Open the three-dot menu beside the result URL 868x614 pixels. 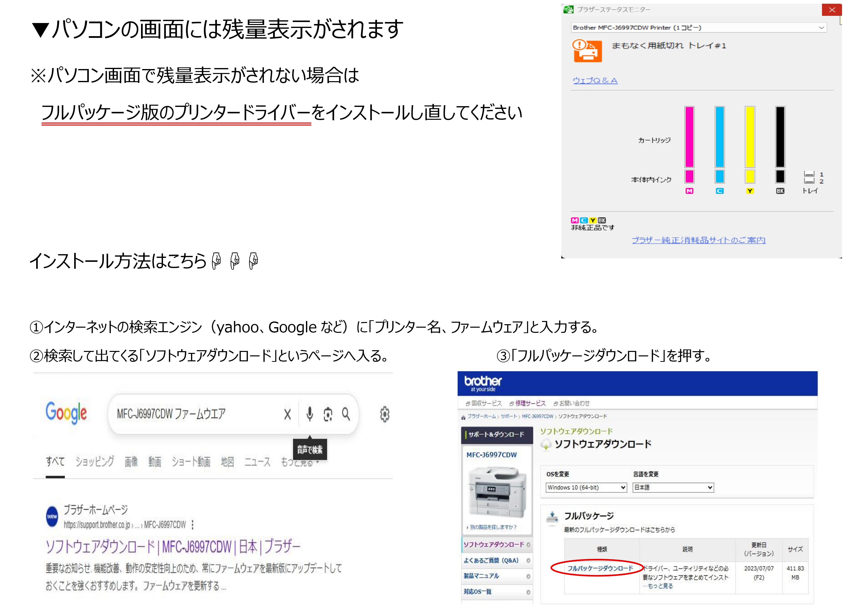pyautogui.click(x=193, y=525)
